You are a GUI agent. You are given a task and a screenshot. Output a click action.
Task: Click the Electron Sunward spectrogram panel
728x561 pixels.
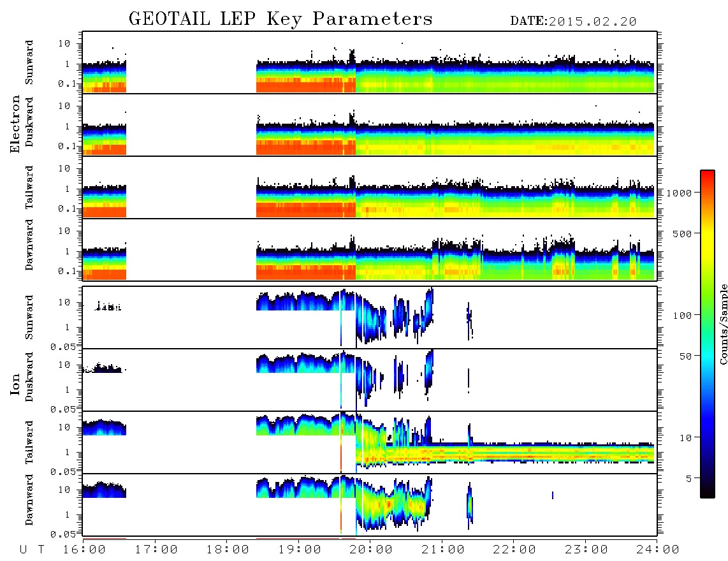point(370,62)
